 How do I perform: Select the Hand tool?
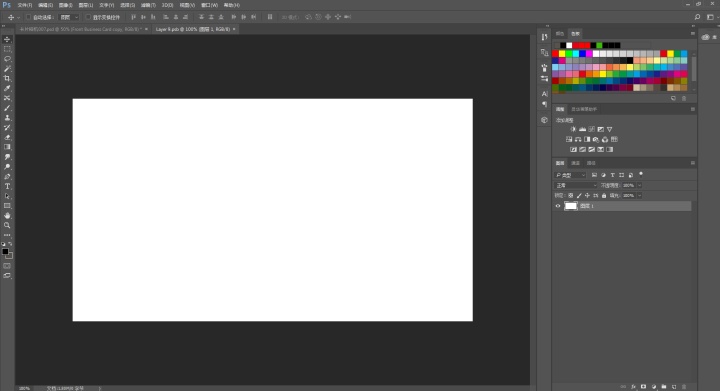tap(7, 216)
